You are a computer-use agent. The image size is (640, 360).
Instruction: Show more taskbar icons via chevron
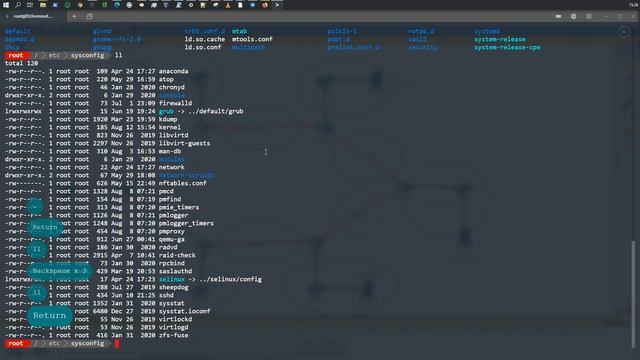click(x=277, y=5)
